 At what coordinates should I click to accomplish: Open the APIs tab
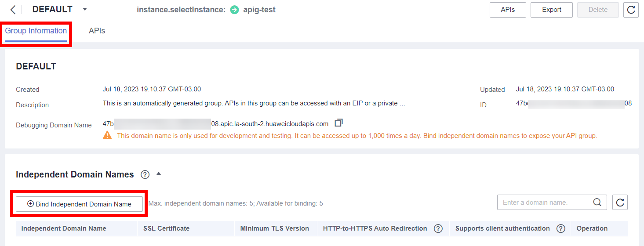click(97, 31)
